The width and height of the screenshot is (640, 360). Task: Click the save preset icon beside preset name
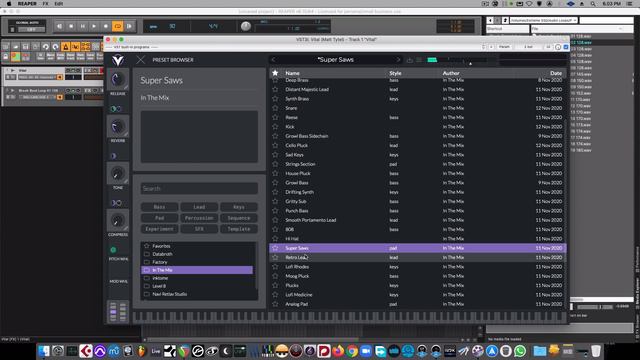tap(410, 60)
